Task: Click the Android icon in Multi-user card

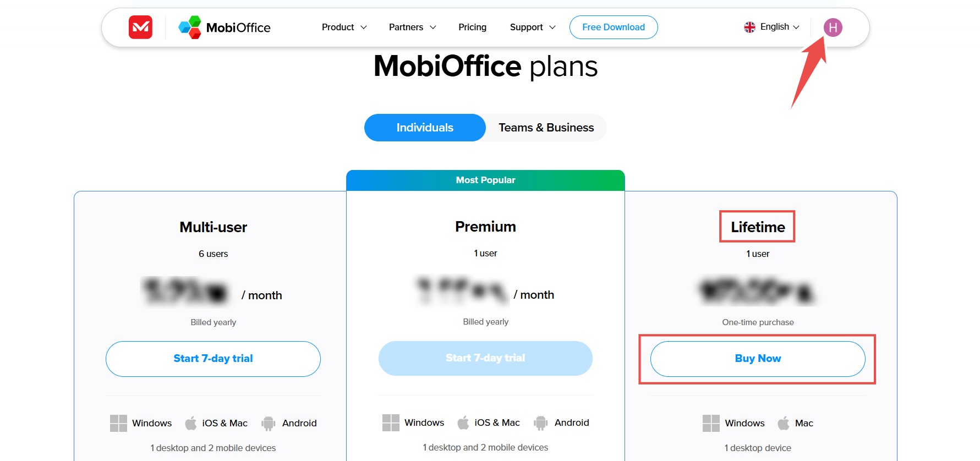Action: point(268,423)
